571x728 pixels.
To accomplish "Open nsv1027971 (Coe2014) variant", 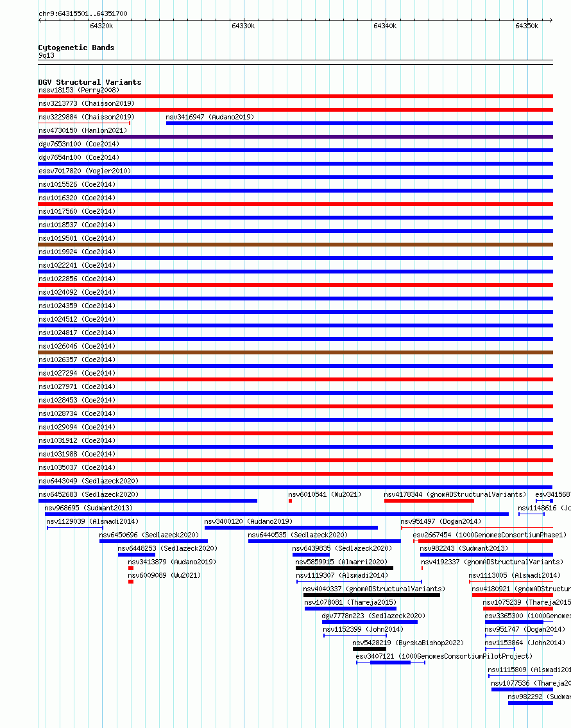I will click(77, 386).
